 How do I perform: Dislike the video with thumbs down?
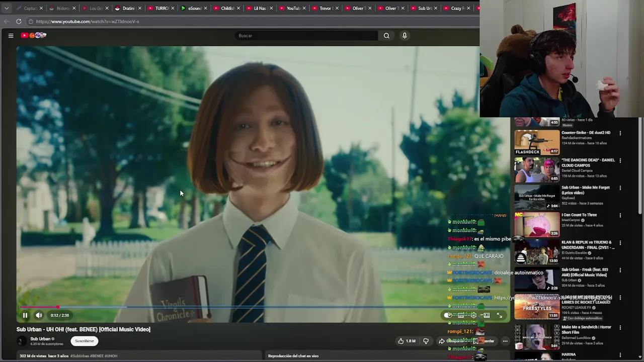coord(426,341)
